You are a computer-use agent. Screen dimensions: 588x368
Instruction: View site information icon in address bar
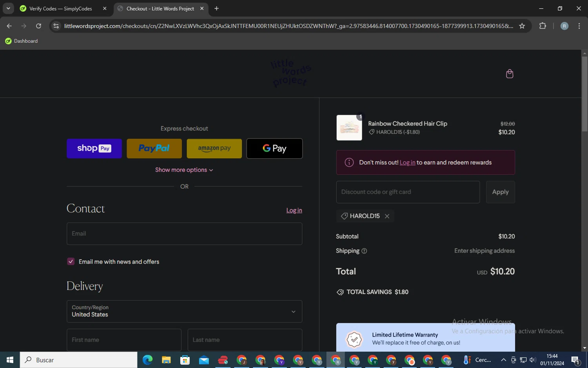click(x=56, y=26)
